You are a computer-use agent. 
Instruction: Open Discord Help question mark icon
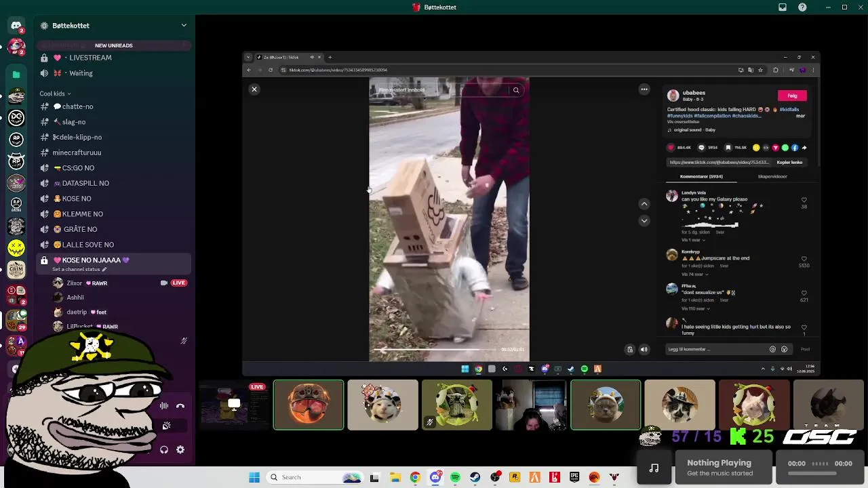pyautogui.click(x=803, y=7)
